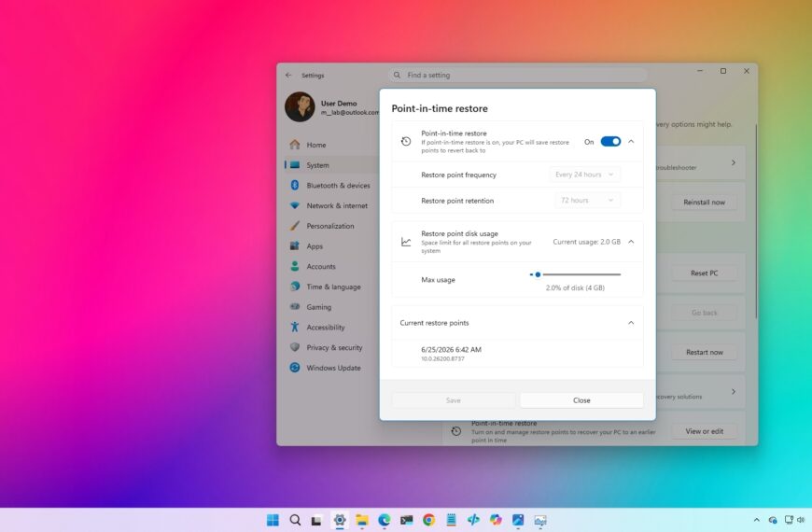This screenshot has height=532, width=812.
Task: Click the network icon in system tray
Action: pos(789,520)
